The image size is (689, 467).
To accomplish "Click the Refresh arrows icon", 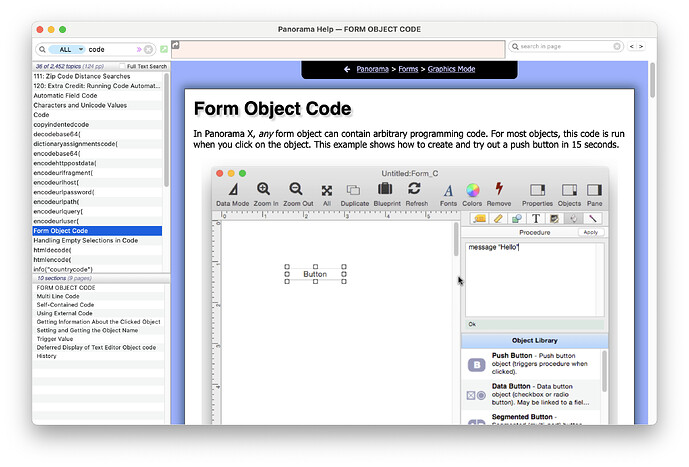I will [414, 189].
